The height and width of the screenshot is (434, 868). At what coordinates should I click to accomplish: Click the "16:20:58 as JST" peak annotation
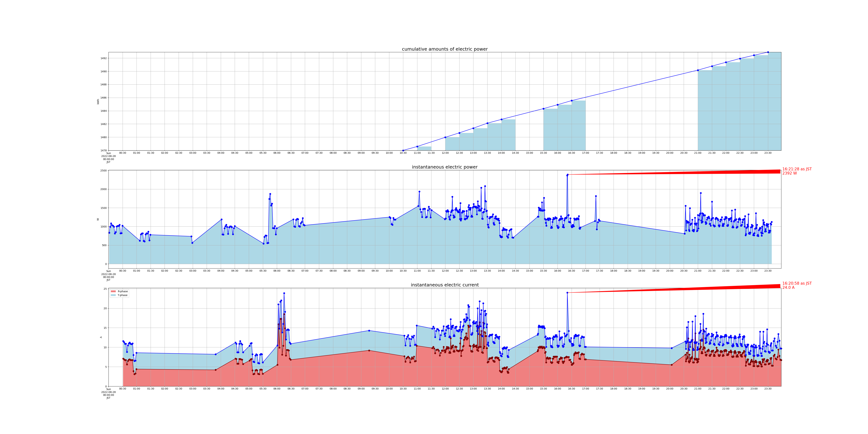point(797,283)
